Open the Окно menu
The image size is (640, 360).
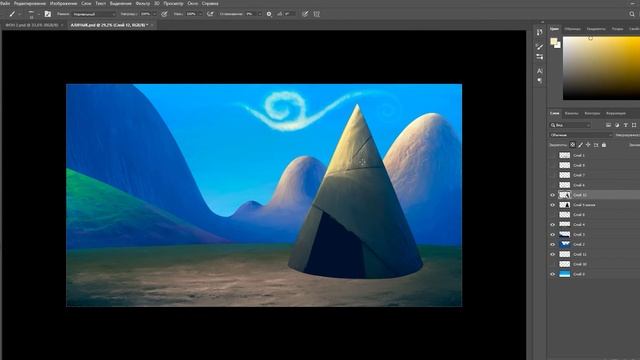pyautogui.click(x=193, y=3)
